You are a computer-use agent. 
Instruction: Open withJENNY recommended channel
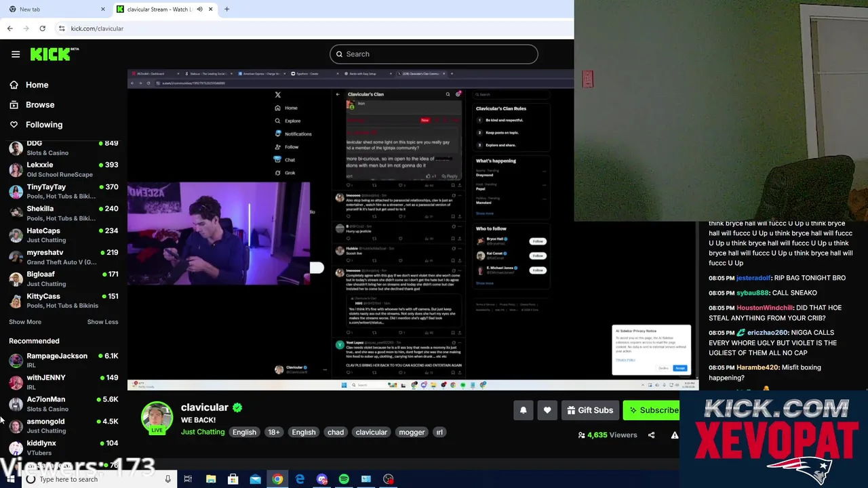pyautogui.click(x=63, y=382)
